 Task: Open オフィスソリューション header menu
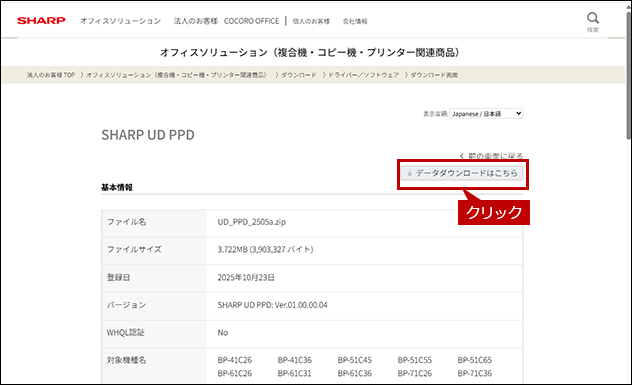[x=120, y=21]
